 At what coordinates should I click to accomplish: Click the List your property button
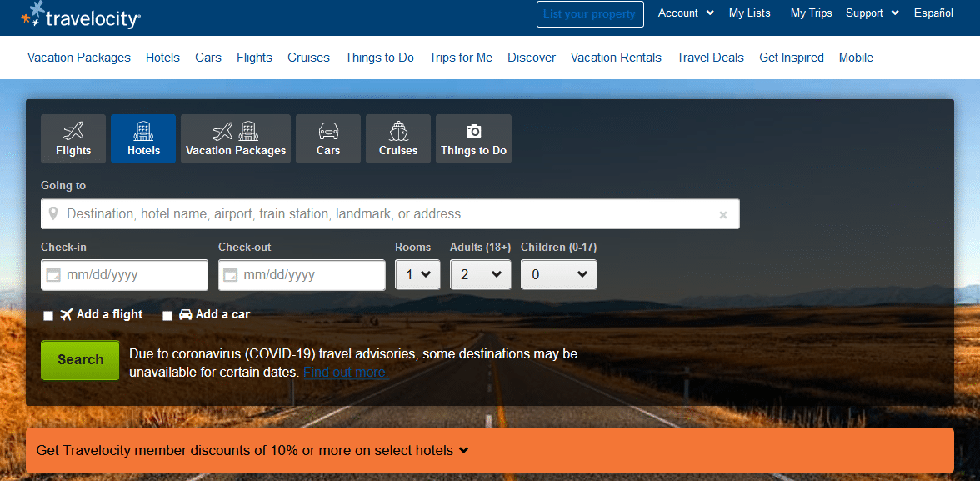[590, 14]
